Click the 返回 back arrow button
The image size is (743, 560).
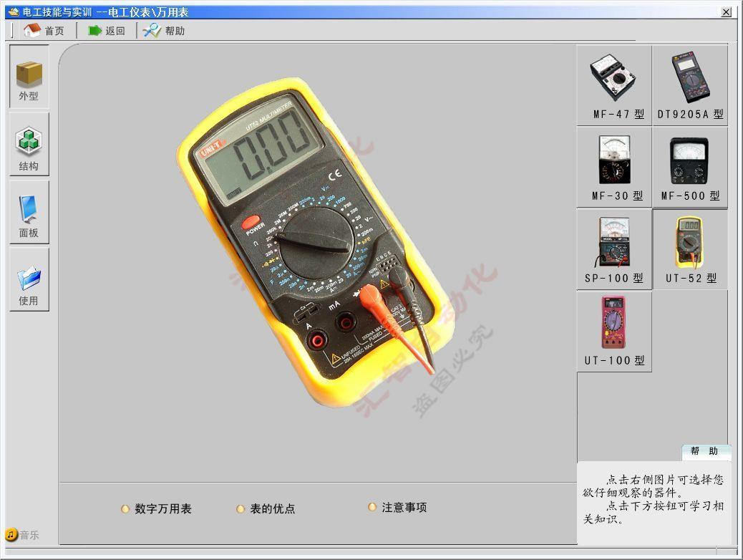point(95,30)
